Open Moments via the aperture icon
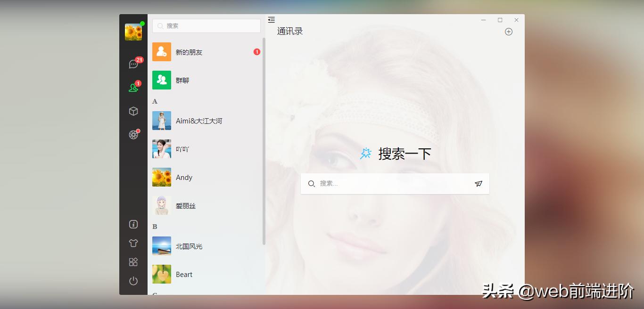The height and width of the screenshot is (309, 644). click(133, 134)
